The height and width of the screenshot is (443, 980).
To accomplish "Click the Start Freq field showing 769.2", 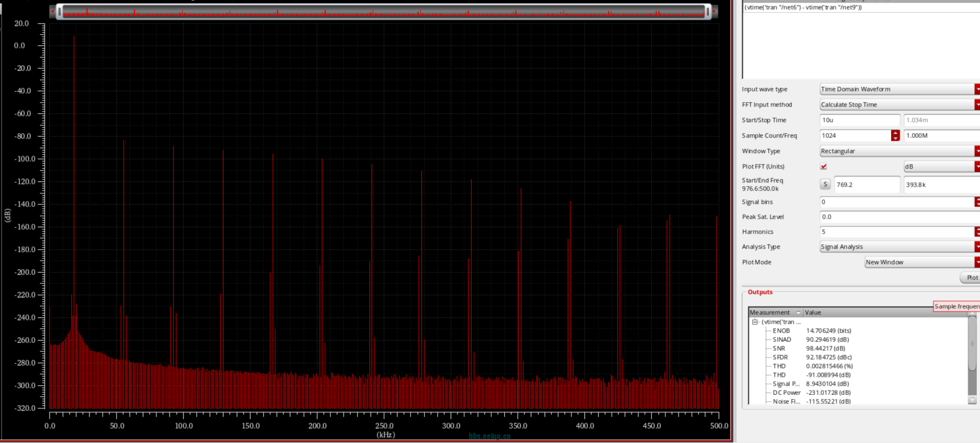I will pos(867,184).
